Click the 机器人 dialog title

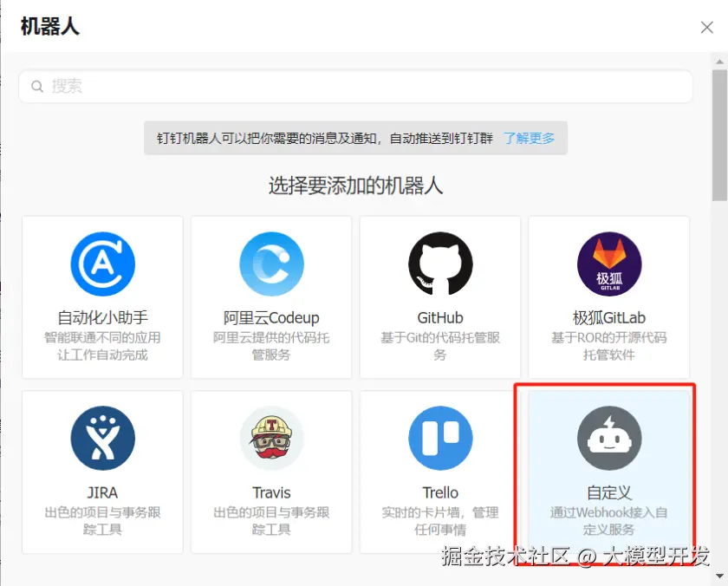pyautogui.click(x=49, y=27)
